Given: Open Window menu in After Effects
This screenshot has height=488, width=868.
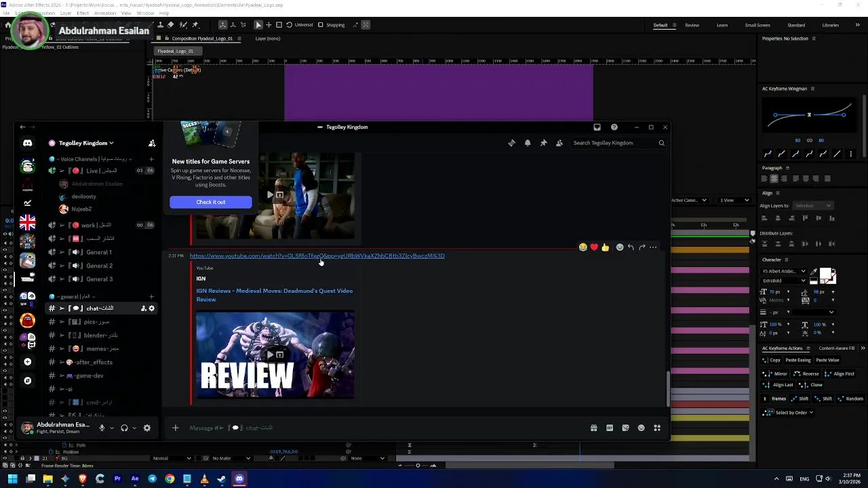Looking at the screenshot, I should [145, 13].
